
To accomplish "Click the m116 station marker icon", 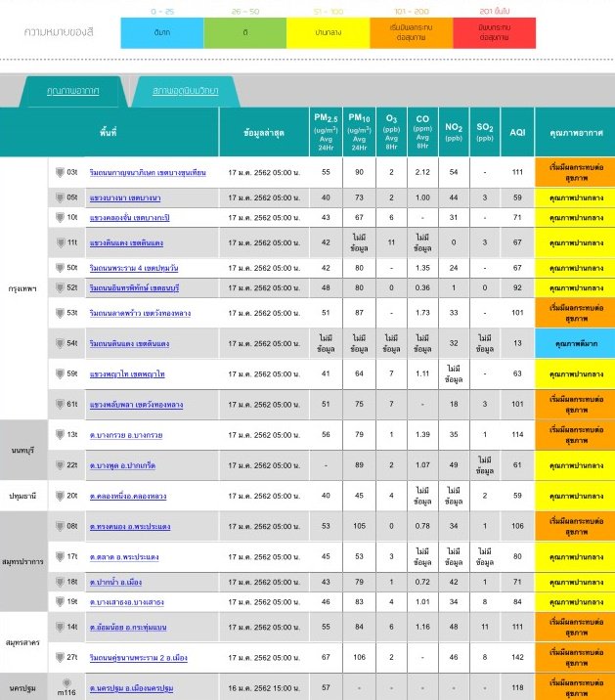I will pyautogui.click(x=66, y=683).
